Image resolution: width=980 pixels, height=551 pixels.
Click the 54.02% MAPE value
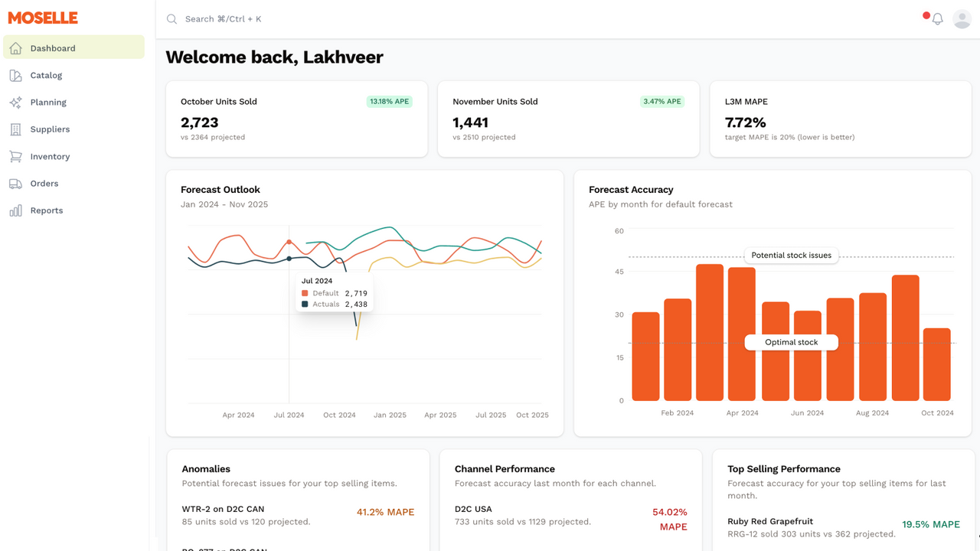point(670,520)
